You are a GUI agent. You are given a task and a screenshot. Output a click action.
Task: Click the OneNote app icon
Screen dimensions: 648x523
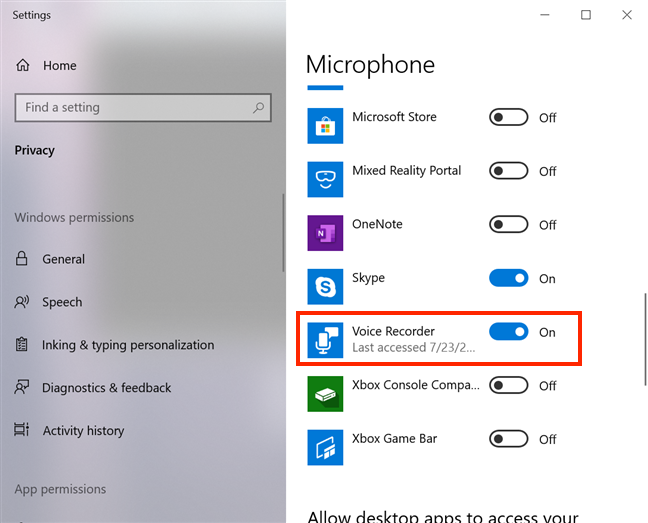pyautogui.click(x=325, y=233)
